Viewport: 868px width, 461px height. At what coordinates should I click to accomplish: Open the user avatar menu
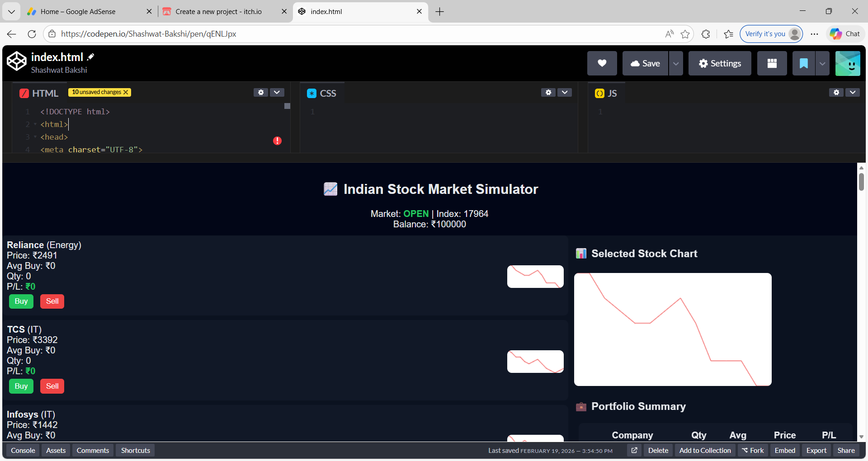[x=848, y=63]
